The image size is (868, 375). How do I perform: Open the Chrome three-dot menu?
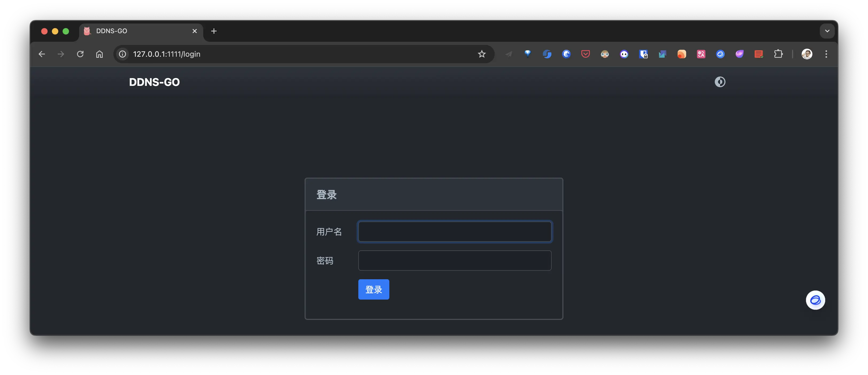click(826, 54)
